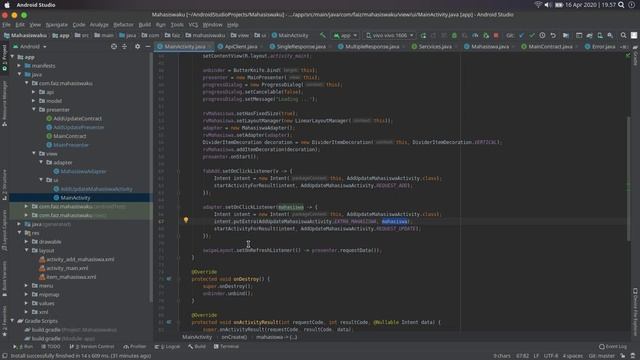The width and height of the screenshot is (640, 360).
Task: Open the Android project view dropdown
Action: point(29,47)
